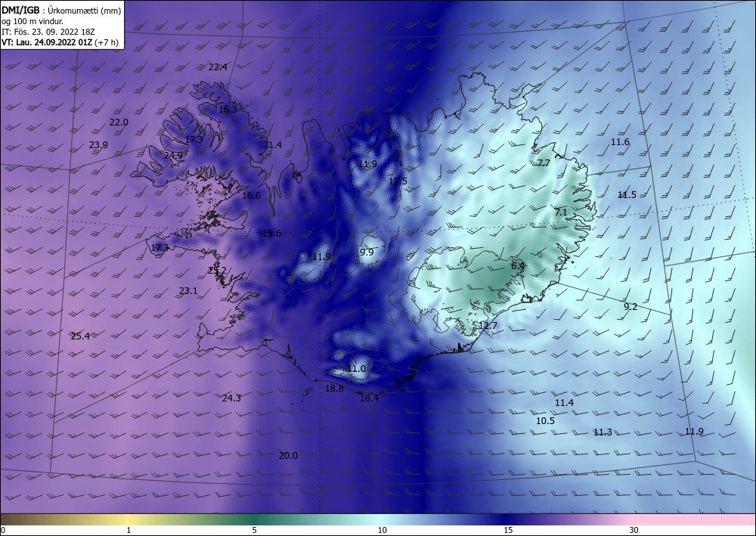Click the map value 11.0

(357, 369)
